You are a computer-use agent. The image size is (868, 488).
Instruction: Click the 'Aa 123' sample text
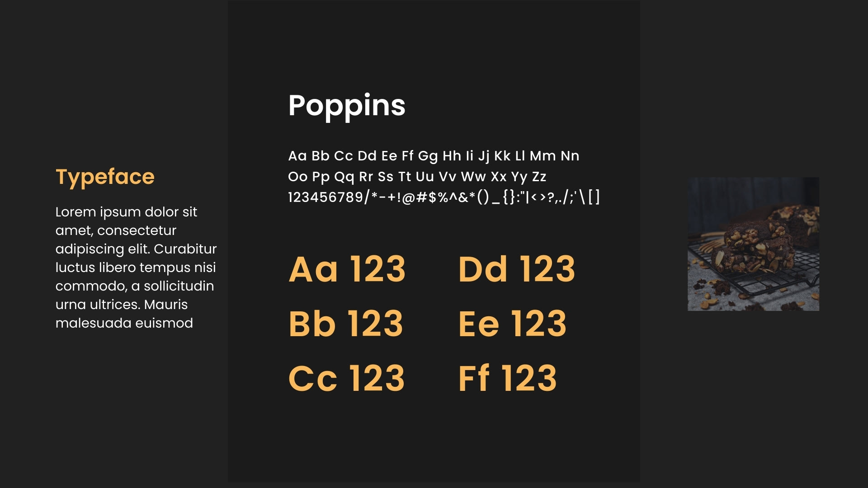pyautogui.click(x=347, y=269)
